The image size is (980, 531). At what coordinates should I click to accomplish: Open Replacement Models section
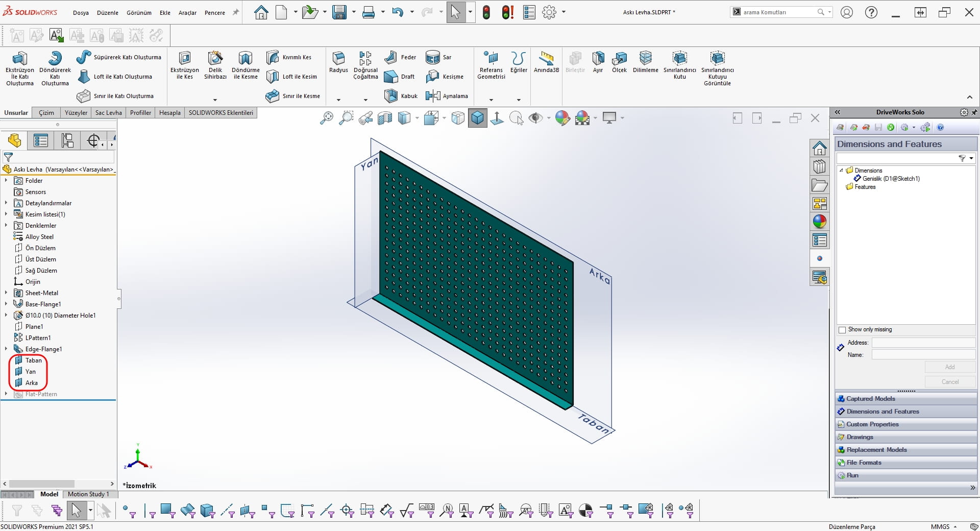point(906,450)
